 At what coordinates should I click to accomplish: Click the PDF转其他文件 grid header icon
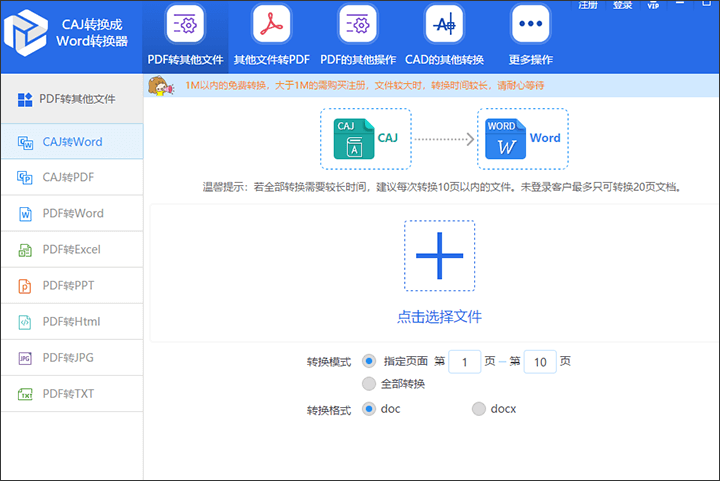tap(25, 100)
